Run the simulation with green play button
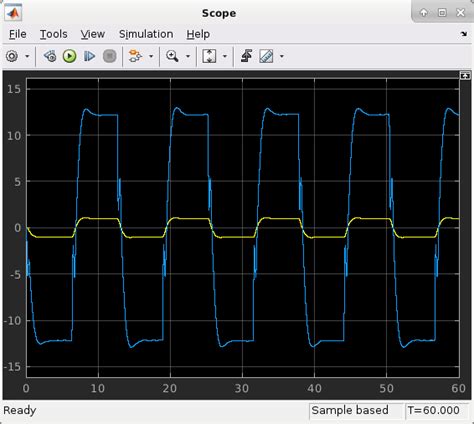This screenshot has height=424, width=474. point(69,56)
